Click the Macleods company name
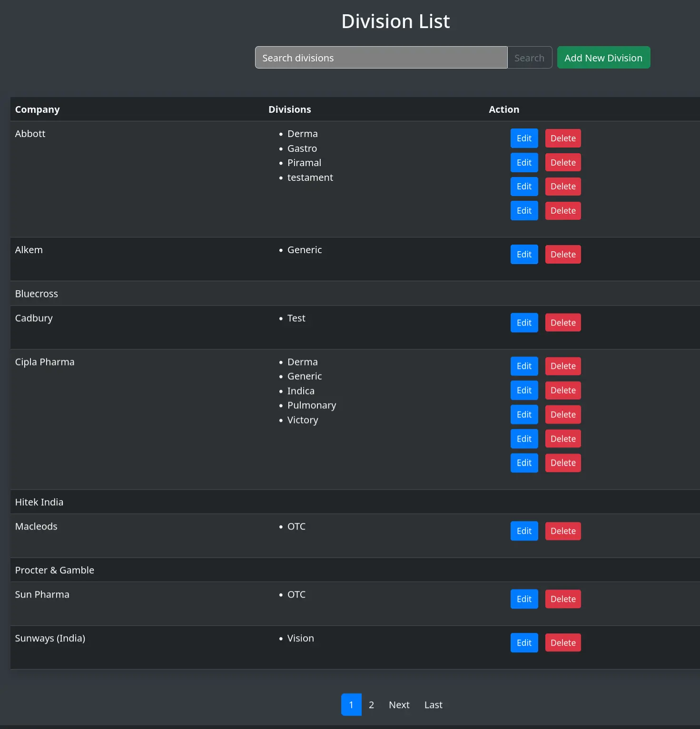The image size is (700, 729). point(36,526)
